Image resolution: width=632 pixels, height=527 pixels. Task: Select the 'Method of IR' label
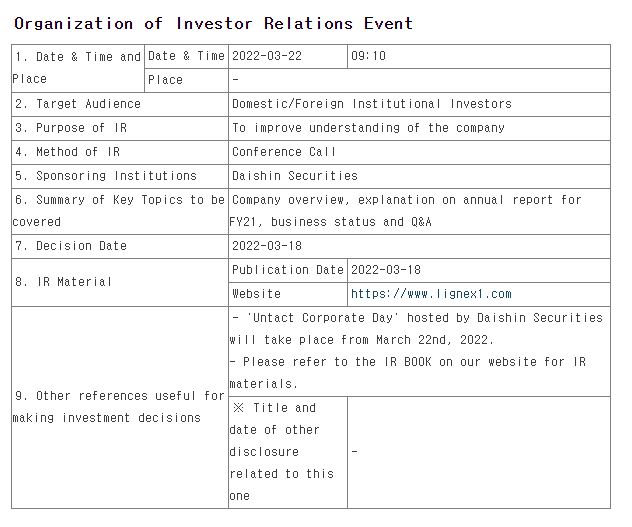pyautogui.click(x=68, y=152)
